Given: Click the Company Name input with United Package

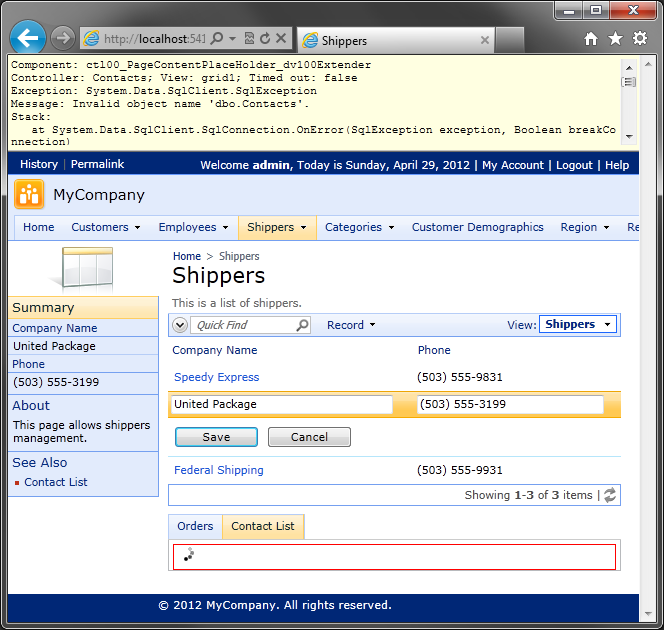Looking at the screenshot, I should coord(282,404).
